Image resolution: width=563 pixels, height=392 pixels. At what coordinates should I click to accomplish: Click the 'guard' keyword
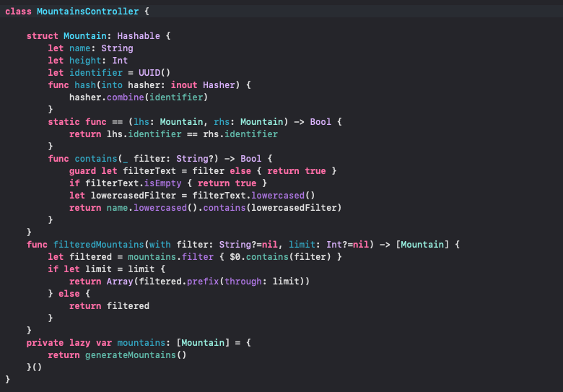(x=82, y=171)
